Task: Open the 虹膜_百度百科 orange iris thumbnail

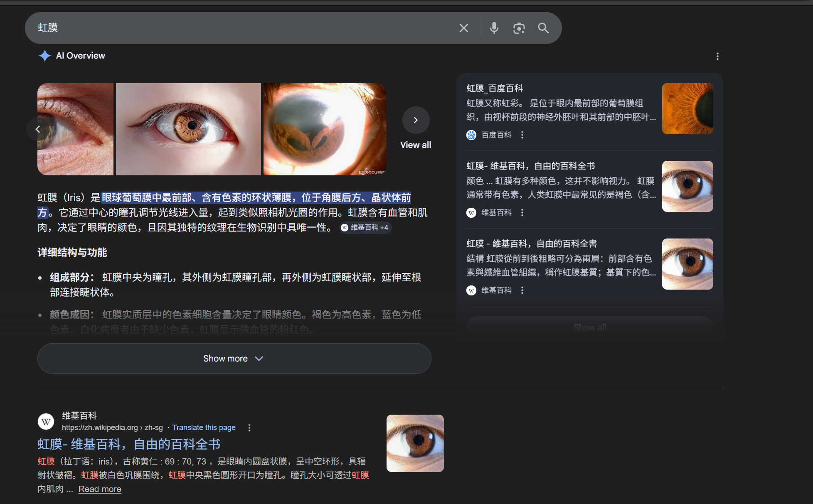Action: tap(687, 109)
